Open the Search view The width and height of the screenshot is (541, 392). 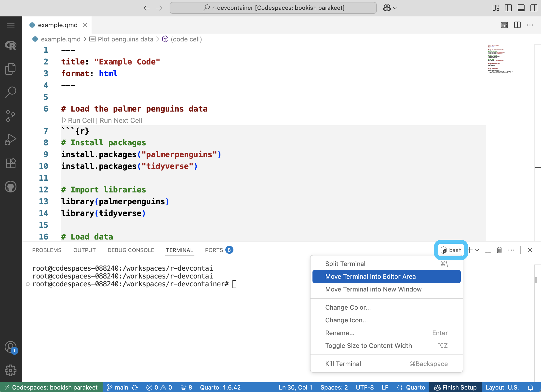tap(11, 92)
